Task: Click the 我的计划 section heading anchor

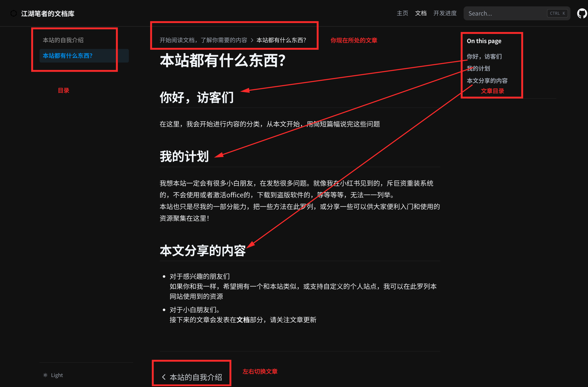Action: point(184,156)
